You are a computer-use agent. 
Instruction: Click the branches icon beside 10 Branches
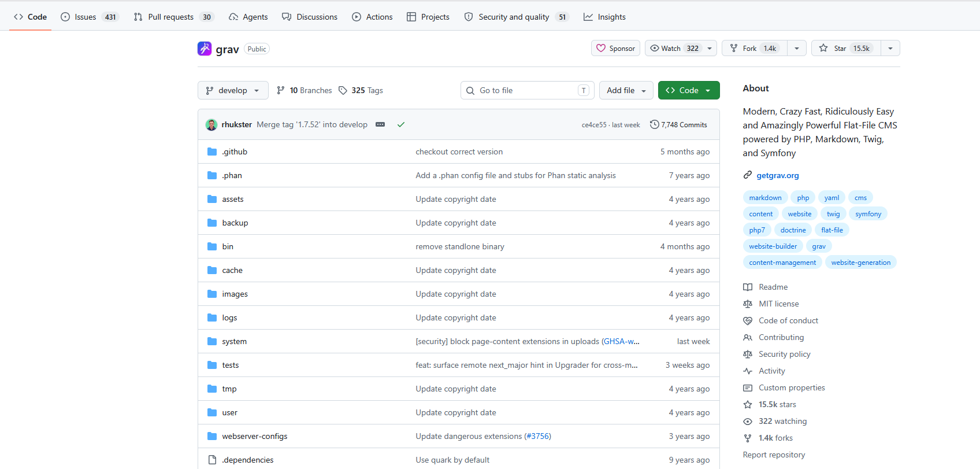[x=281, y=90]
